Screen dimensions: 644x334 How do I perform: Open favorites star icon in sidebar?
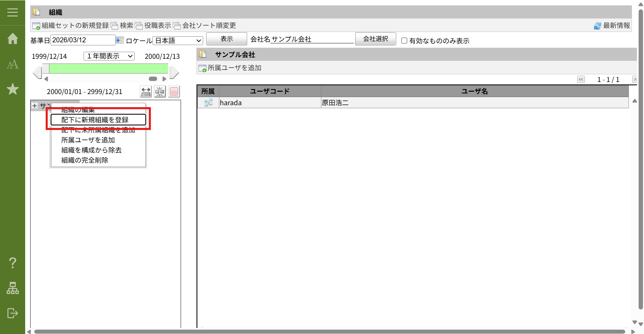[x=12, y=89]
